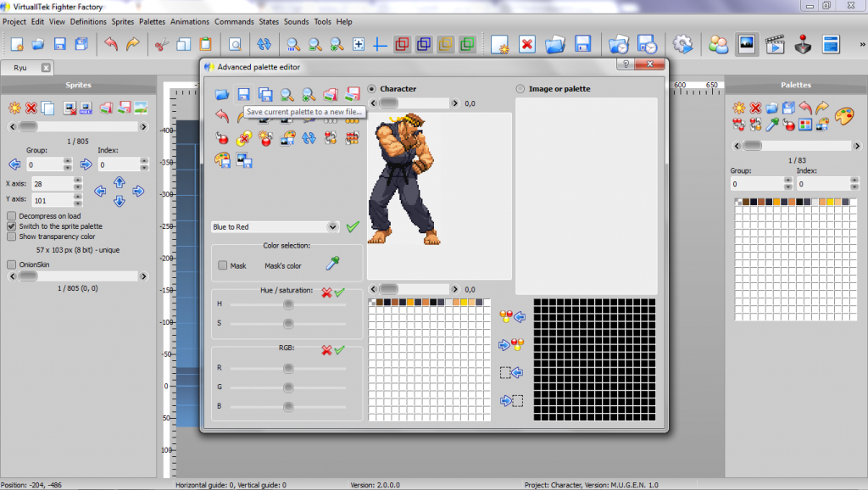This screenshot has height=490, width=868.
Task: Click the dashed selection left-arrow icon
Action: [511, 373]
